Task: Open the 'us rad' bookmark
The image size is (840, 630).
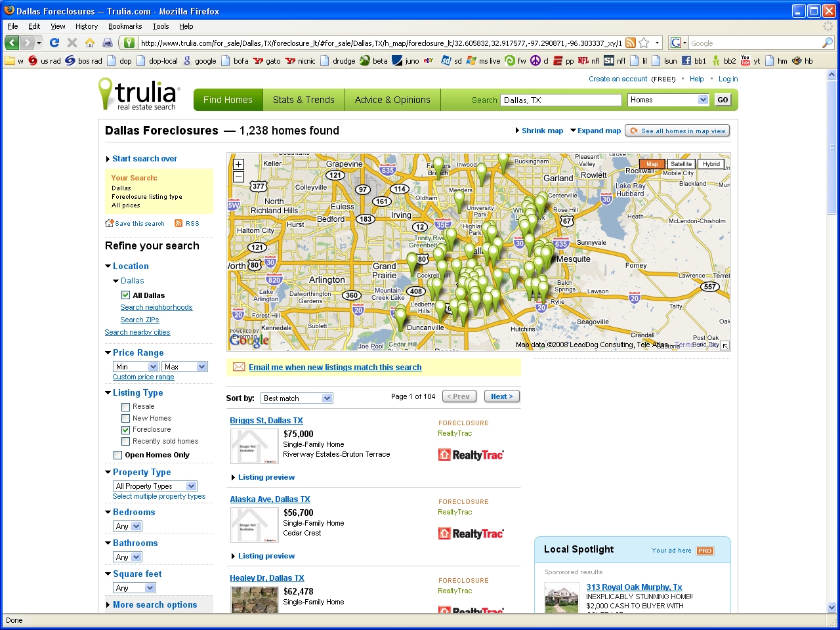Action: coord(45,61)
